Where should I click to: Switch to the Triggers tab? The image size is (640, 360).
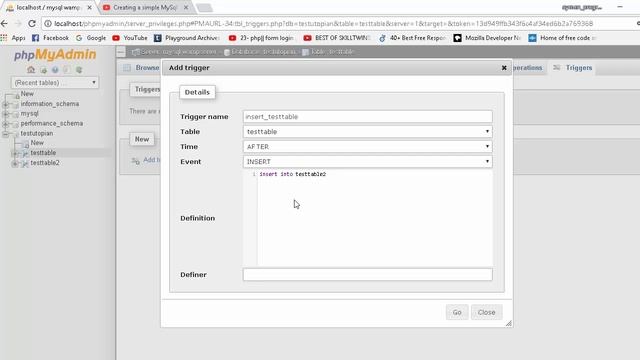coord(573,68)
